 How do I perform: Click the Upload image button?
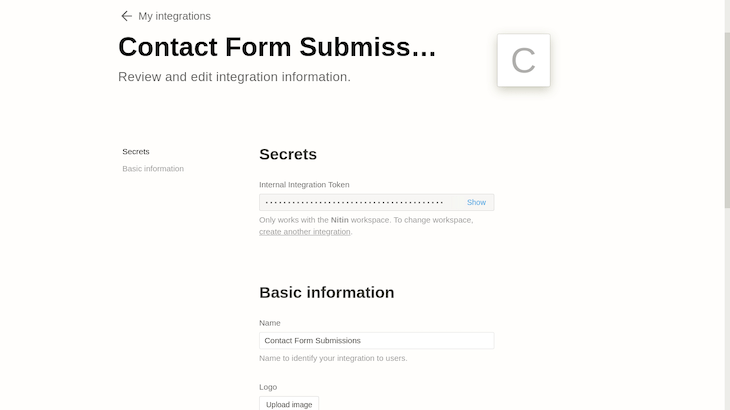(x=289, y=404)
